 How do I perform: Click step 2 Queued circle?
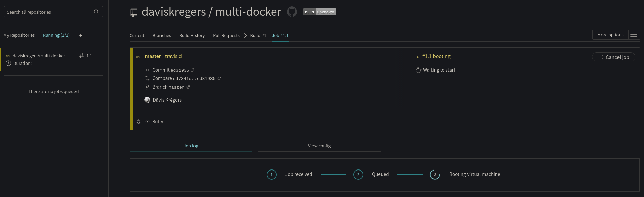click(x=358, y=175)
